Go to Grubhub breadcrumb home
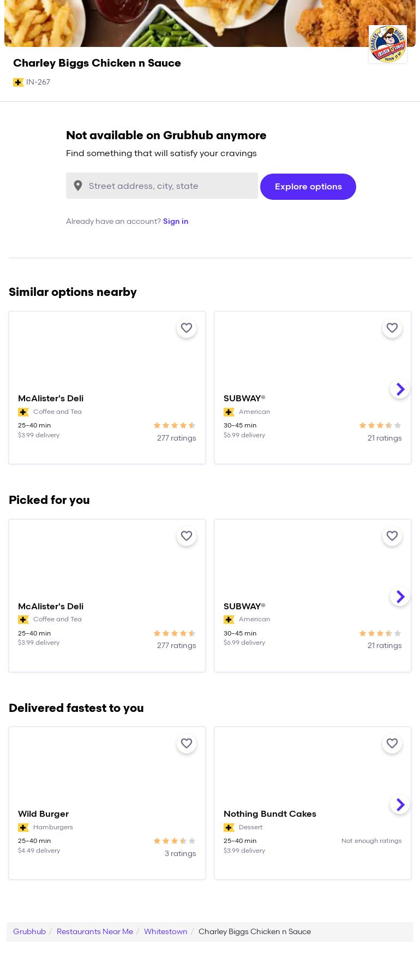The width and height of the screenshot is (420, 980). click(x=29, y=931)
